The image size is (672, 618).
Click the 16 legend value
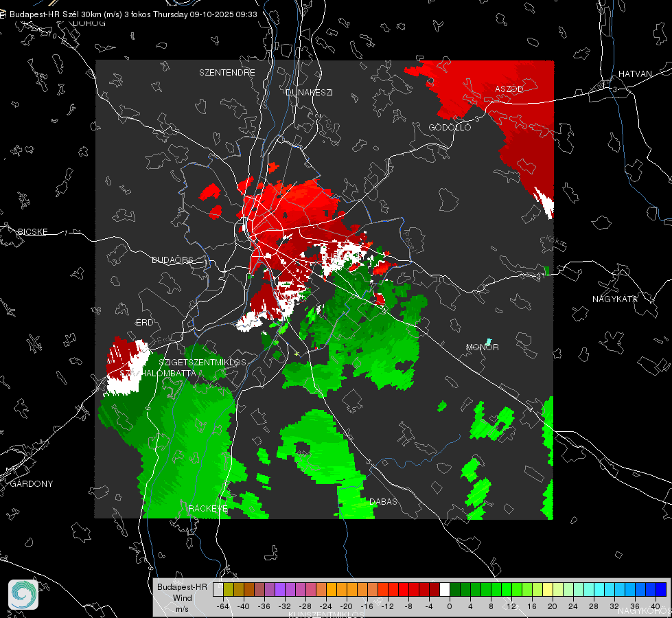click(x=532, y=606)
